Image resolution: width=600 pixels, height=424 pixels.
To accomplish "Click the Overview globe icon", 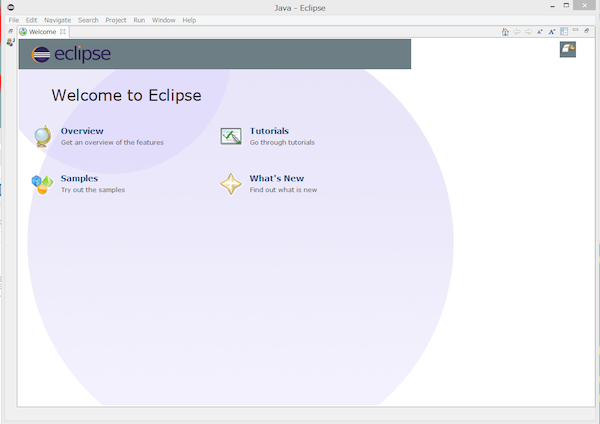I will [42, 136].
